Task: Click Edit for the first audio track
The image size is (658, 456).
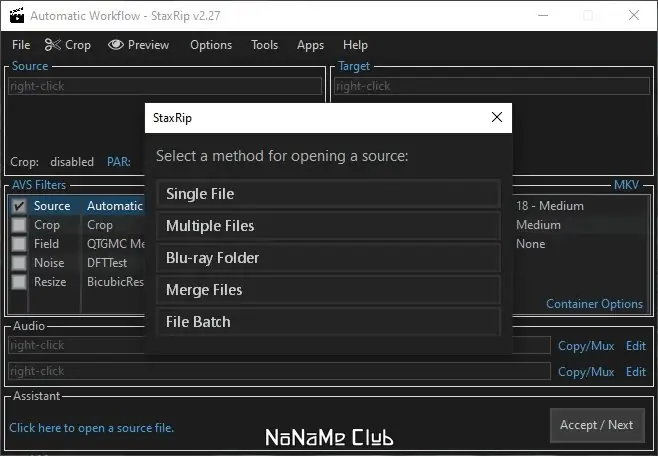Action: (x=636, y=346)
